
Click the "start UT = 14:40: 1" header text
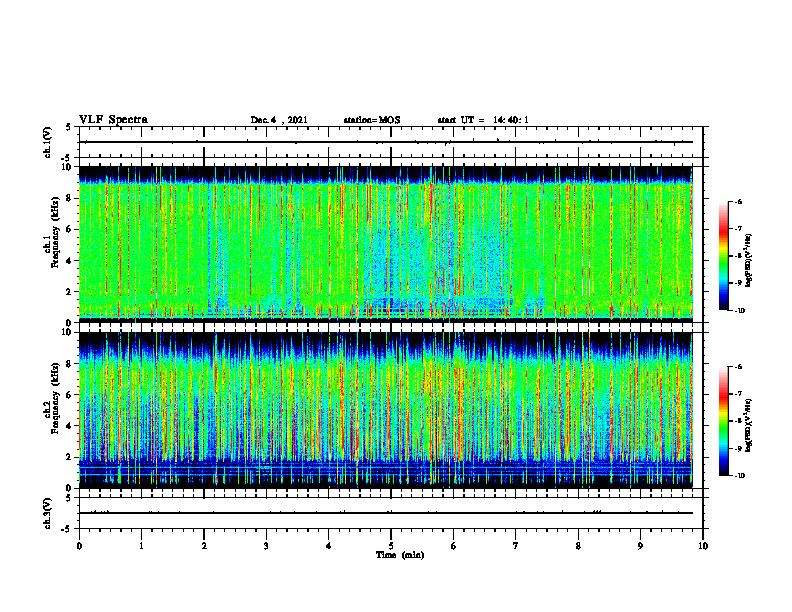483,120
